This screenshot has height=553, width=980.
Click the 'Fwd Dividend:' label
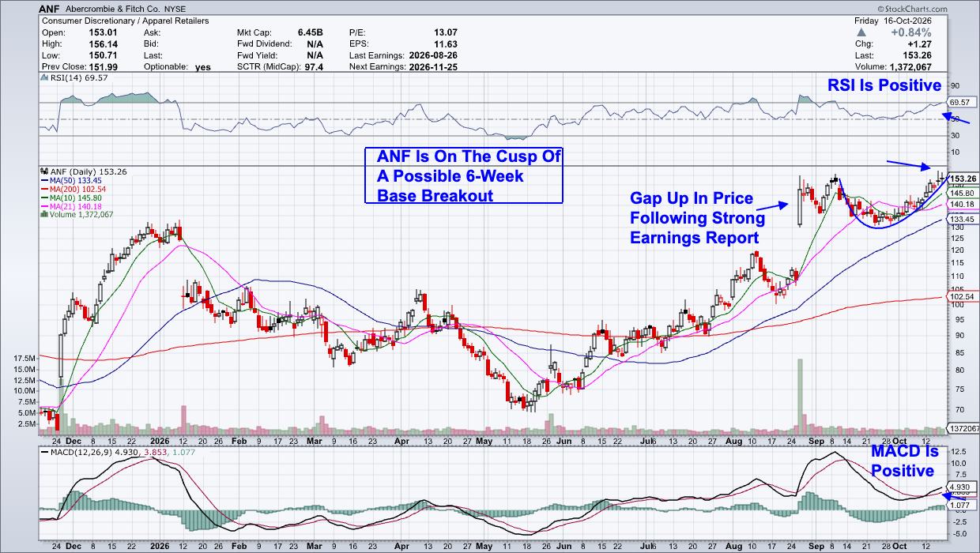click(x=266, y=44)
